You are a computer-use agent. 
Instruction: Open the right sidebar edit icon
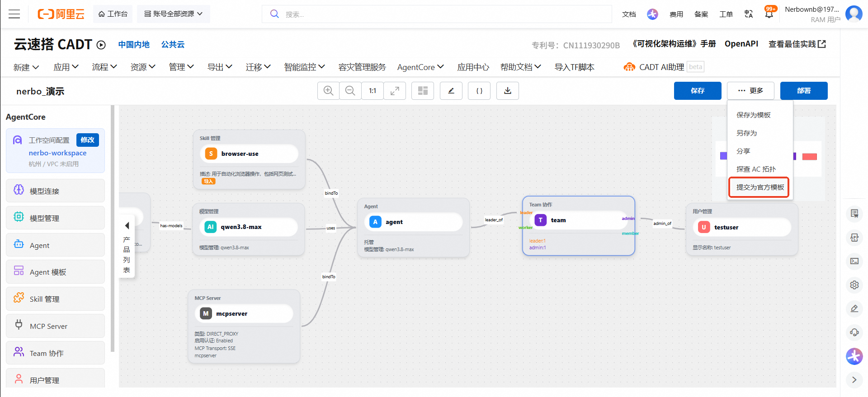(854, 308)
